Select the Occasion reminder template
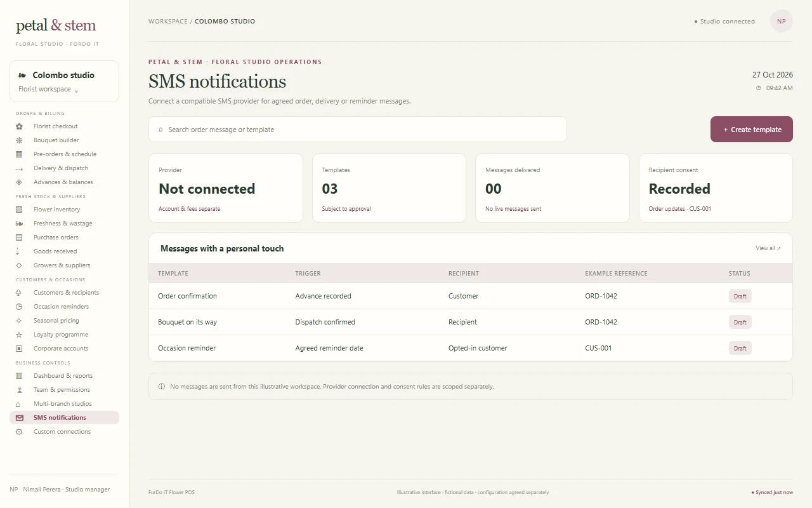This screenshot has width=812, height=508. [471, 348]
